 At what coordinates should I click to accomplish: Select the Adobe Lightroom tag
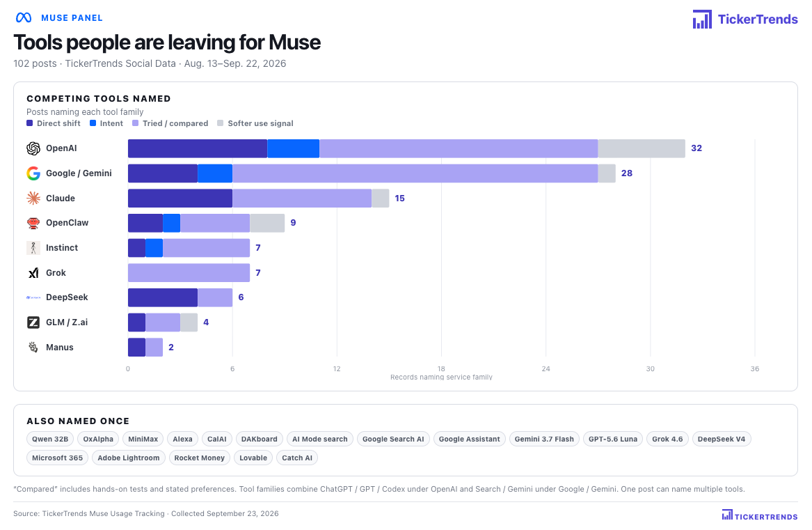tap(129, 458)
